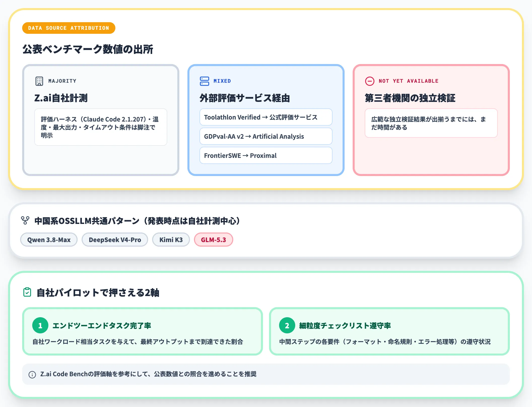Click the FrontierSWE → Proximal row
The image size is (532, 407).
[x=266, y=155]
